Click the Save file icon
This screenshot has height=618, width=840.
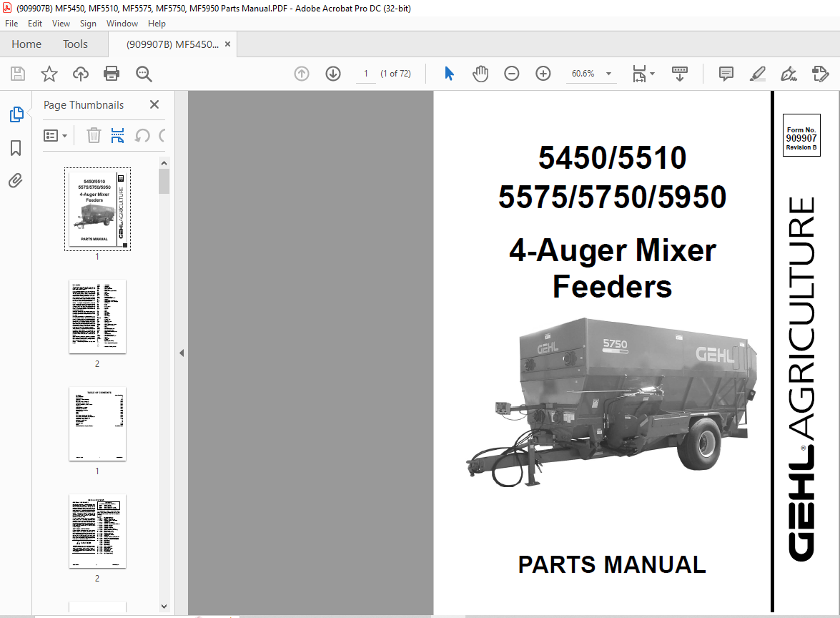(x=18, y=74)
